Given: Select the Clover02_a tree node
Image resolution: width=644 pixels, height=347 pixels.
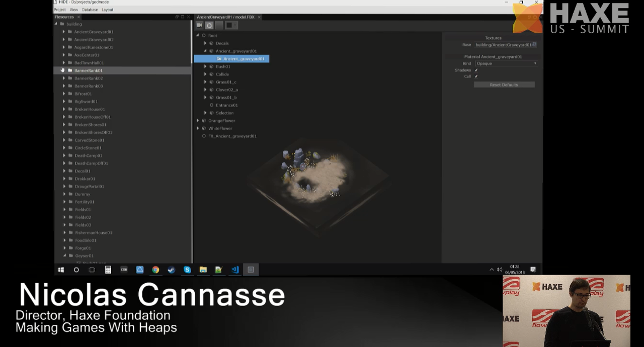Looking at the screenshot, I should pos(226,90).
